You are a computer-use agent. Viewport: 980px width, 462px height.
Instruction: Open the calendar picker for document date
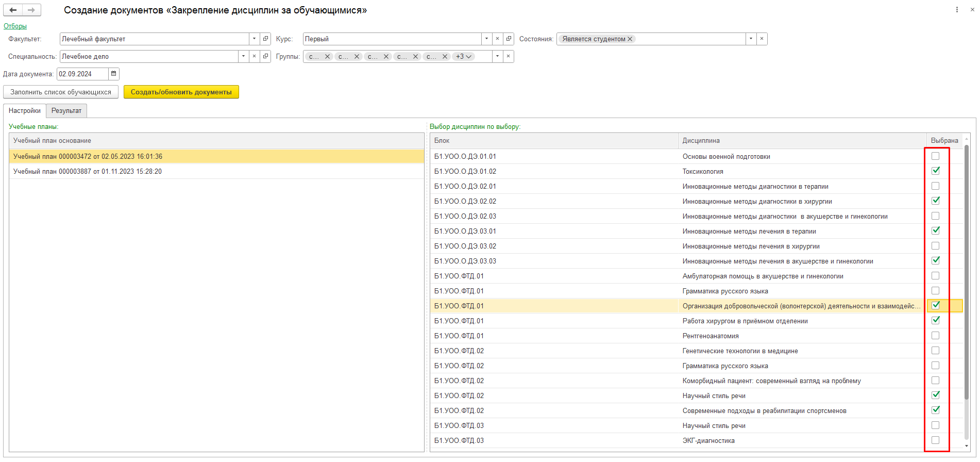pos(114,74)
